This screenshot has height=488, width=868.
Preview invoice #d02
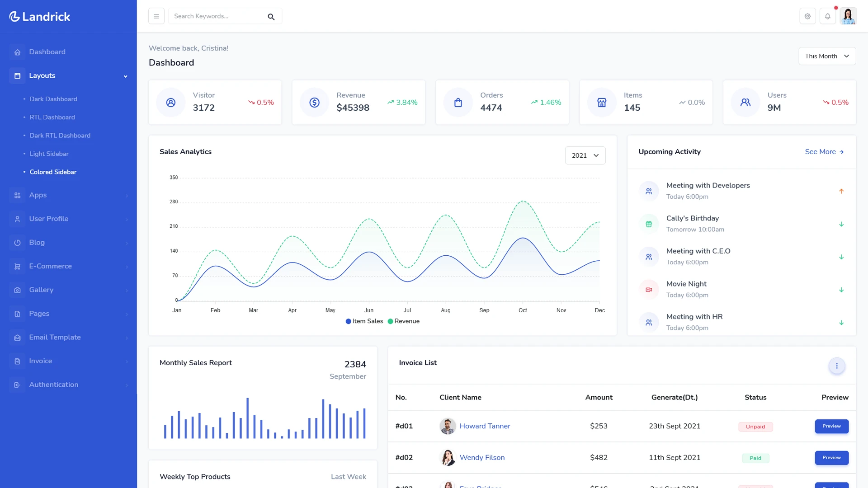[x=831, y=458]
